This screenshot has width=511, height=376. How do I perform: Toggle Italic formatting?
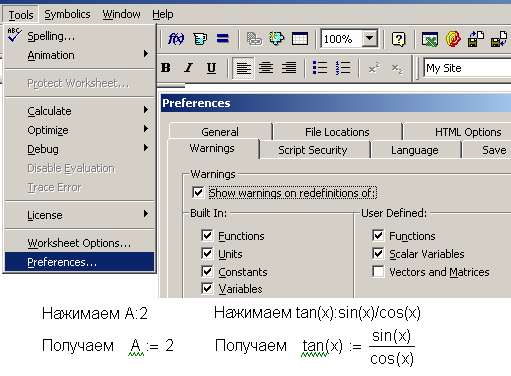click(189, 68)
